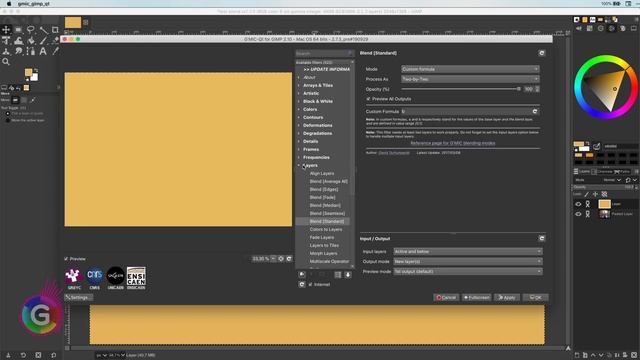Viewport: 640px width, 360px height.
Task: Open the Input layers dropdown
Action: (468, 251)
